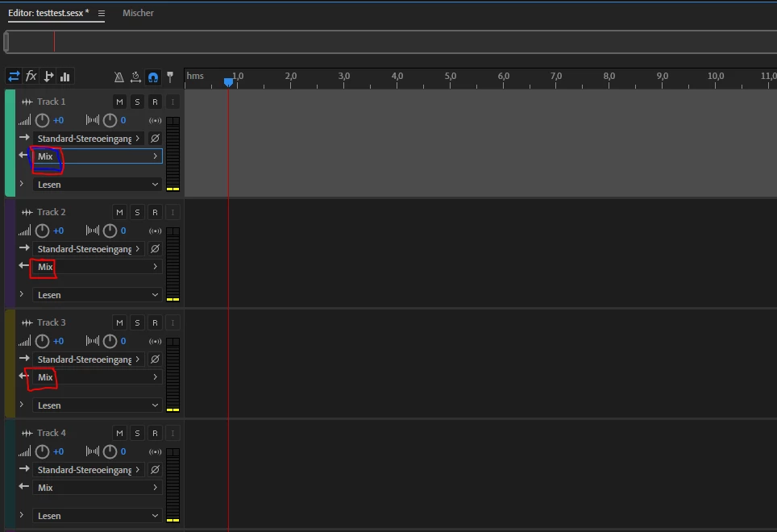Toggle Track 3 sum to mono icon
Screen dimensions: 777x532
pos(155,341)
